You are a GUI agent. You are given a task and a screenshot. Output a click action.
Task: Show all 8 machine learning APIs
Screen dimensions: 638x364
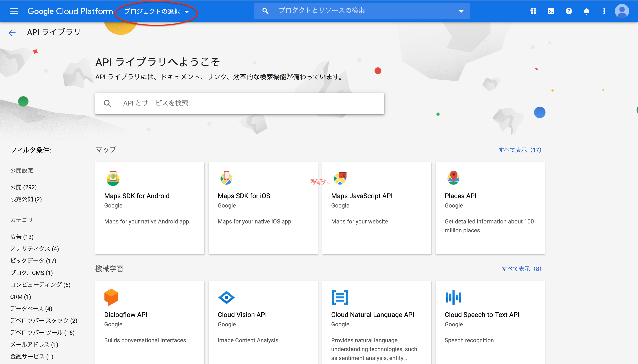pos(521,268)
